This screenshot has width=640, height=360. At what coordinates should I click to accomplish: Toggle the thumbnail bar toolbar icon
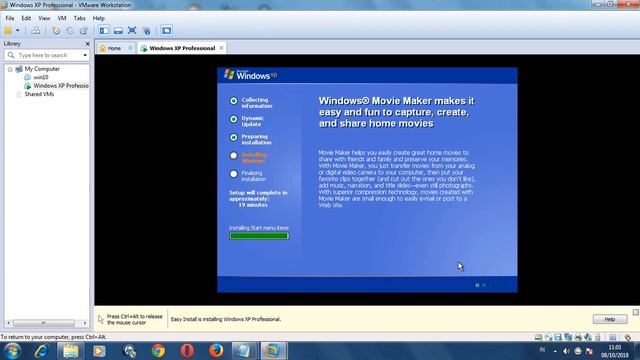118,31
